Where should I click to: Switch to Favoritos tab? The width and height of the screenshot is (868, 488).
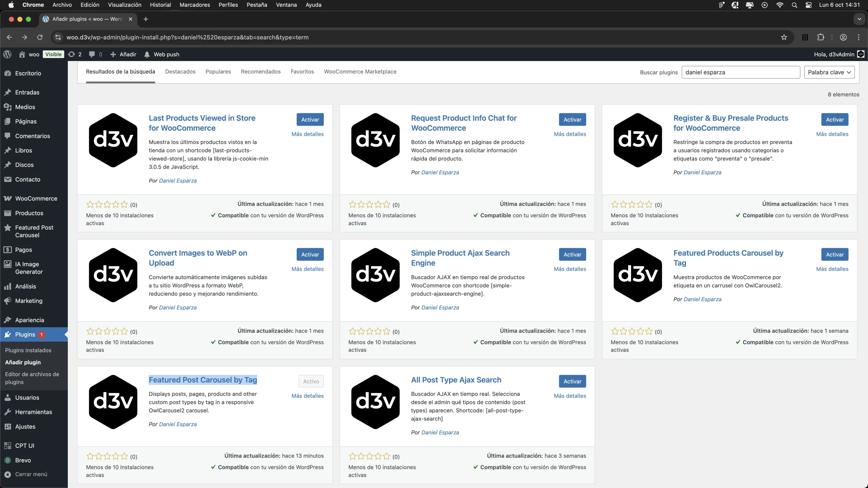(302, 72)
